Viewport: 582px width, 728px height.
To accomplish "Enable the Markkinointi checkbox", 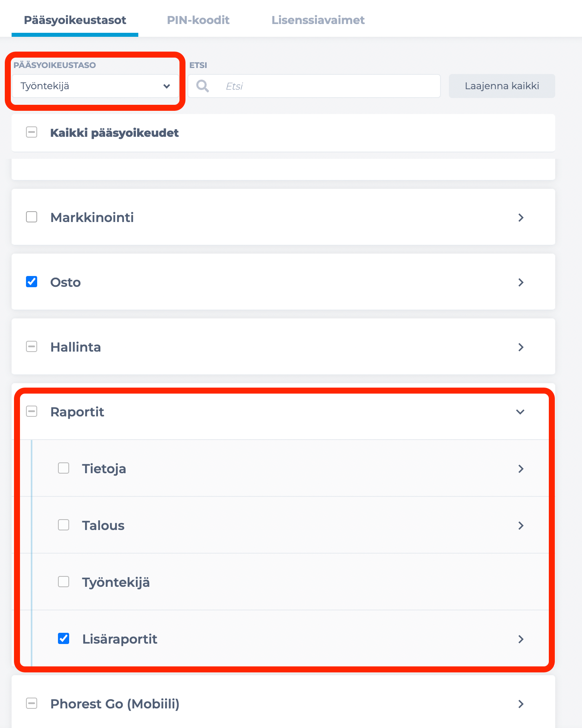I will tap(32, 217).
